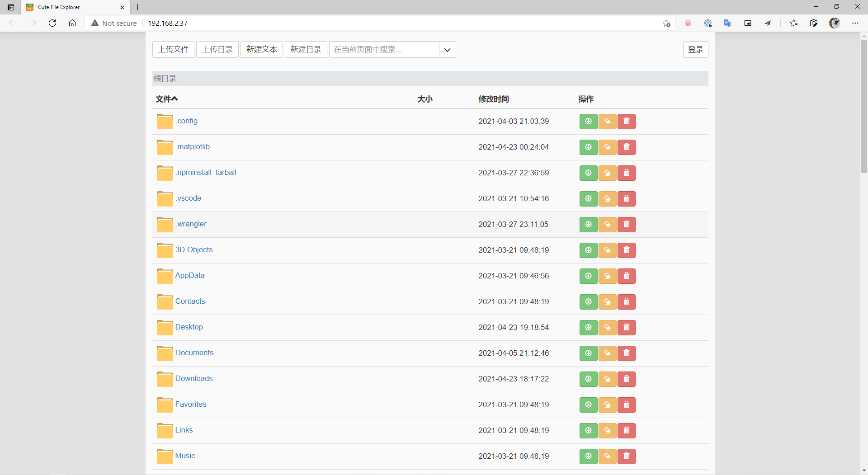Sort by the 文件 column header
This screenshot has width=868, height=475.
click(x=167, y=99)
